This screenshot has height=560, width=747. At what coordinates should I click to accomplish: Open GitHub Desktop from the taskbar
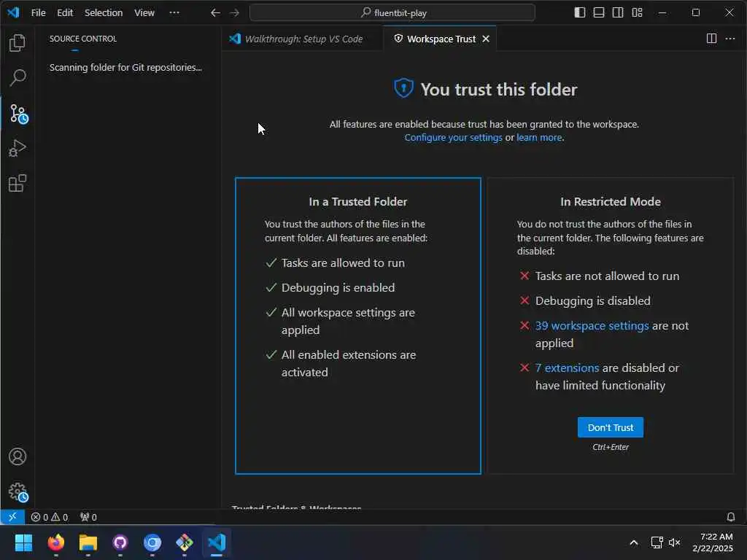[x=120, y=542]
